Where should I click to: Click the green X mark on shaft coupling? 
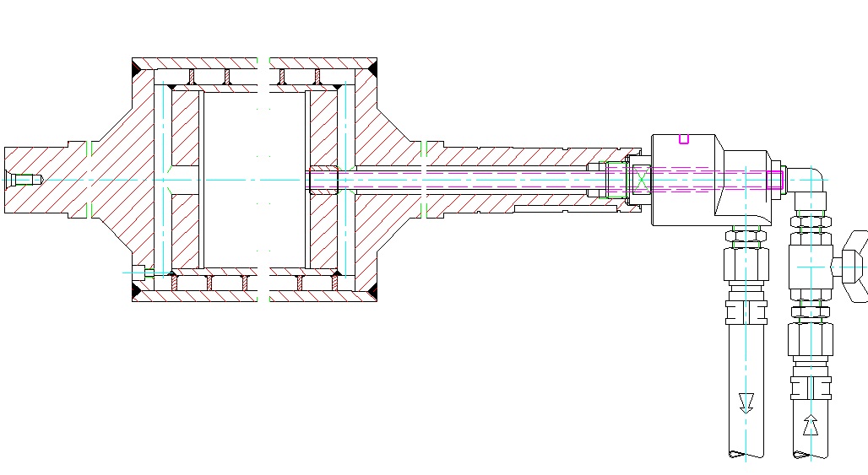[x=641, y=179]
